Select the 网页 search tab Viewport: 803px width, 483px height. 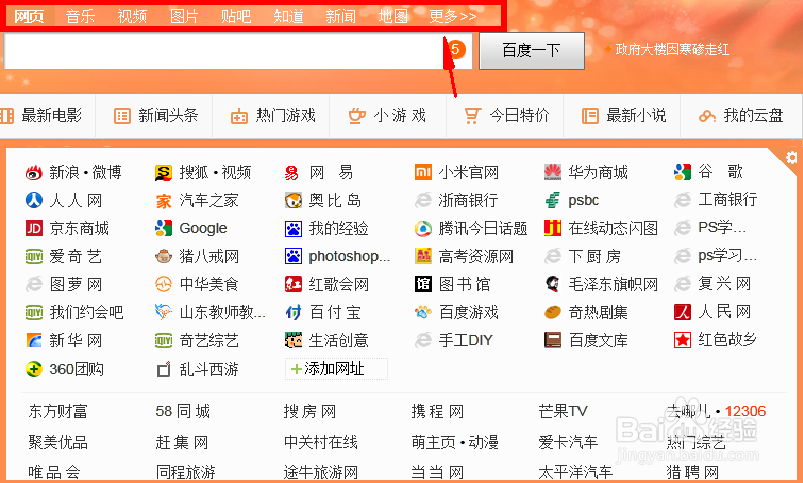[x=29, y=16]
